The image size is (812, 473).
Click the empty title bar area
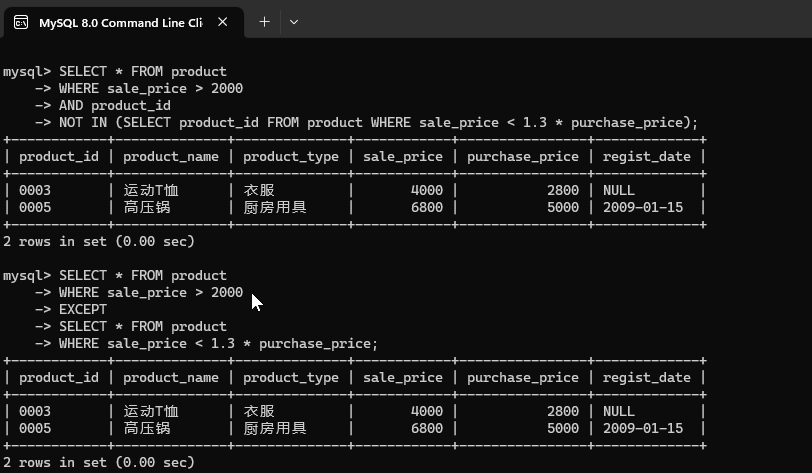[550, 21]
